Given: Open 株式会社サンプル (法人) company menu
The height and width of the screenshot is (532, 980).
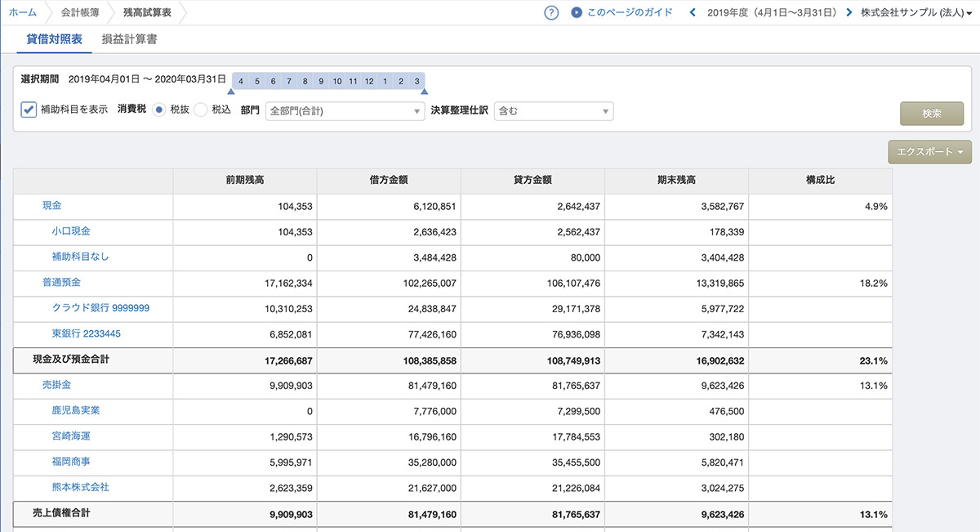Looking at the screenshot, I should [916, 12].
